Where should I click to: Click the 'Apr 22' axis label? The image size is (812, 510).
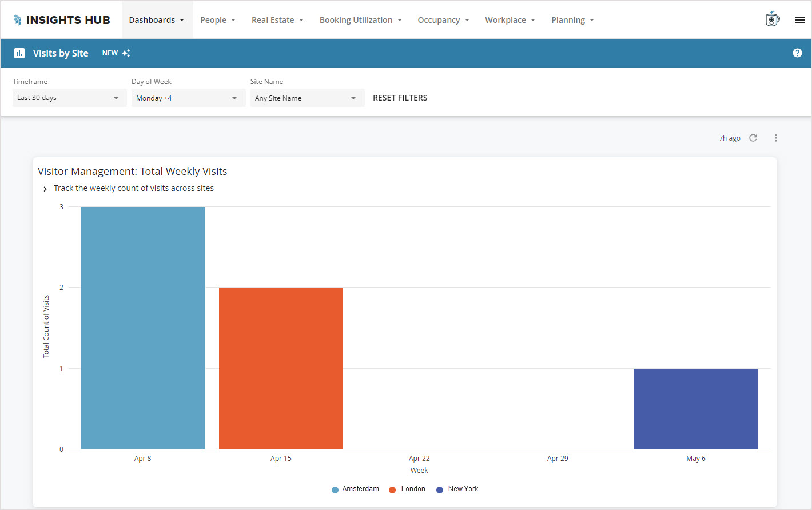419,459
